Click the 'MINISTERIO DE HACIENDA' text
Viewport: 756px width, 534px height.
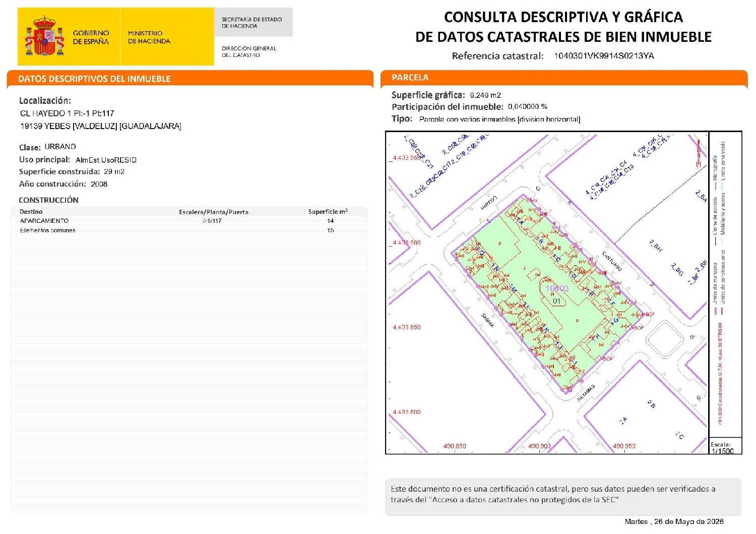click(x=149, y=37)
